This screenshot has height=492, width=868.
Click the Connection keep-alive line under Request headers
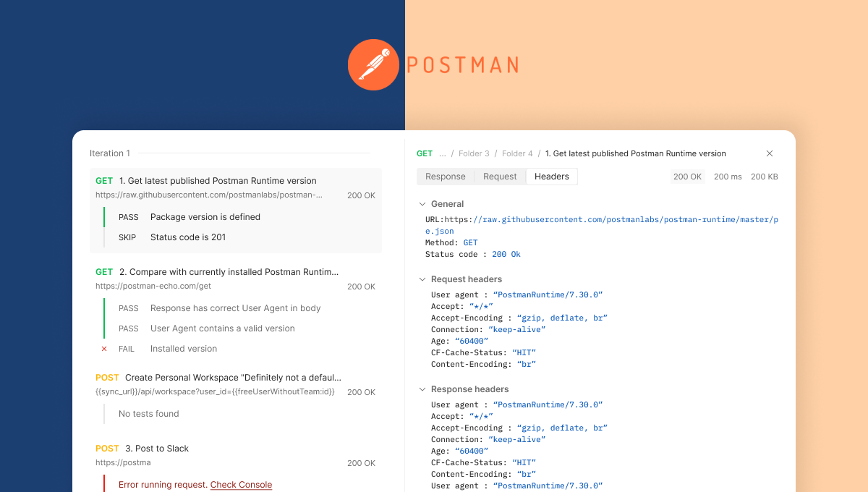(488, 330)
